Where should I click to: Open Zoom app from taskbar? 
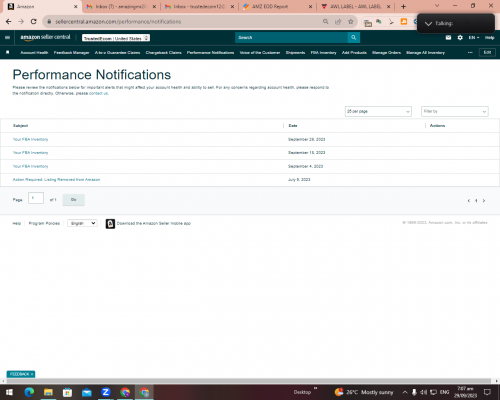point(106,392)
